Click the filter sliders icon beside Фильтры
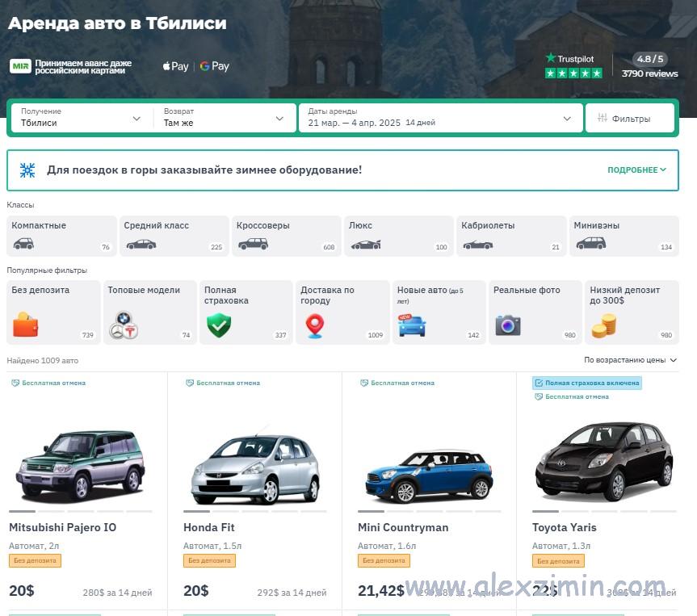The image size is (697, 616). (x=603, y=118)
